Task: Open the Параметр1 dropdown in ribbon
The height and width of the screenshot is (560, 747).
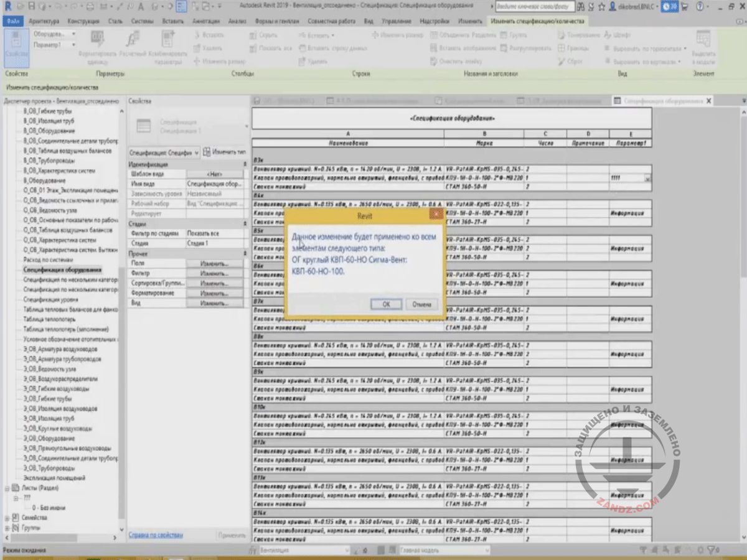Action: 54,45
